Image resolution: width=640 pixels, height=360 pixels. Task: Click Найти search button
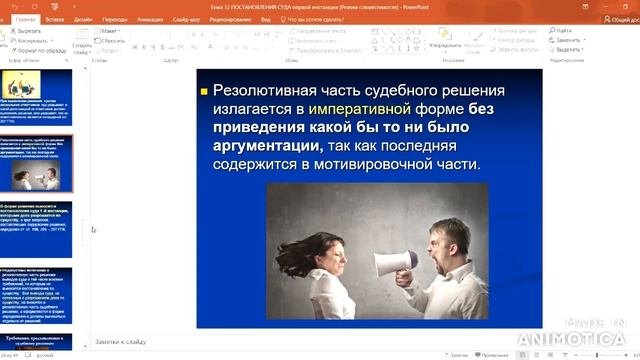point(560,31)
